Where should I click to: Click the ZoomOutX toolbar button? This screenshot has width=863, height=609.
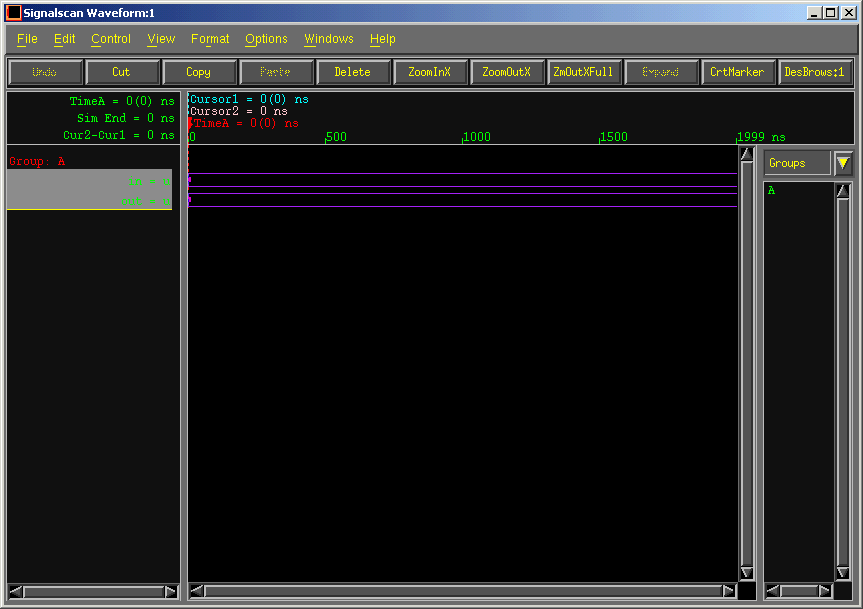[x=507, y=72]
